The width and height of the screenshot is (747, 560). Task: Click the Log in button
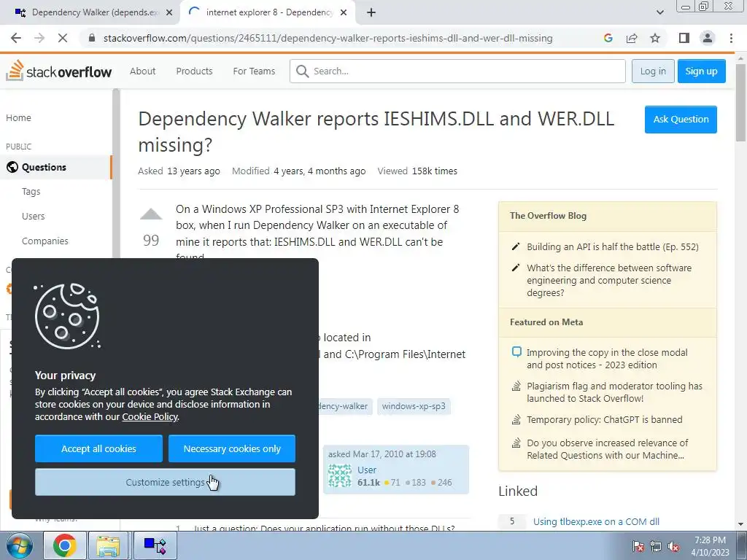[x=653, y=71]
